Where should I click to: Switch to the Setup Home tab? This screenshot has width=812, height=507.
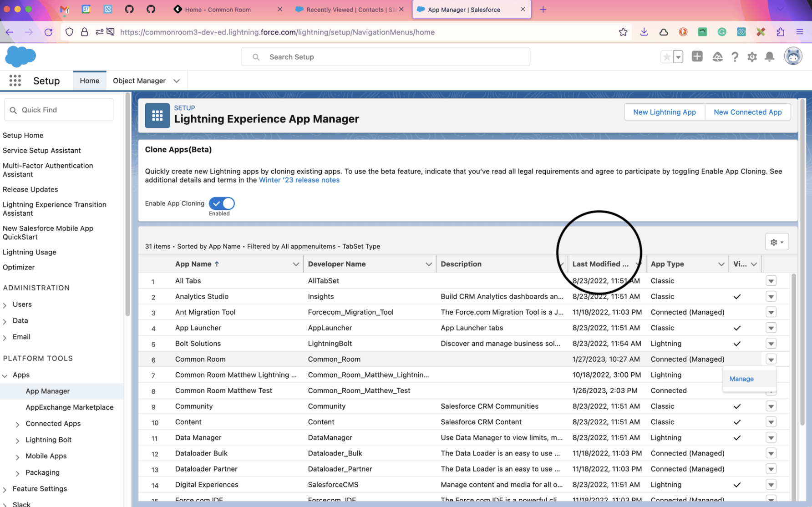(x=89, y=81)
